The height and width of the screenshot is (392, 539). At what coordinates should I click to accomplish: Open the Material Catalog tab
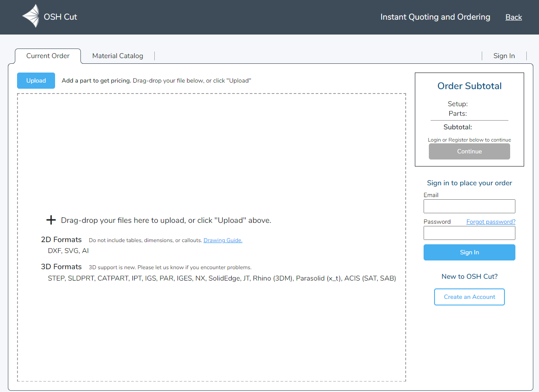[x=118, y=56]
